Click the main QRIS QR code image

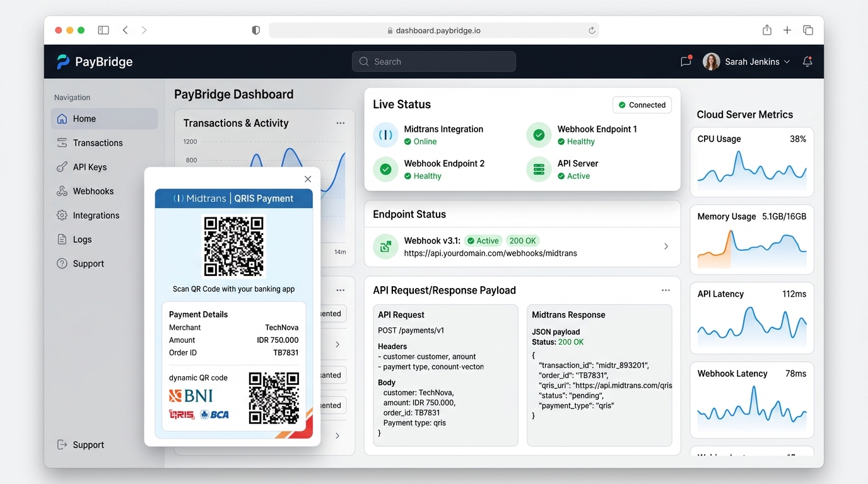click(x=234, y=246)
